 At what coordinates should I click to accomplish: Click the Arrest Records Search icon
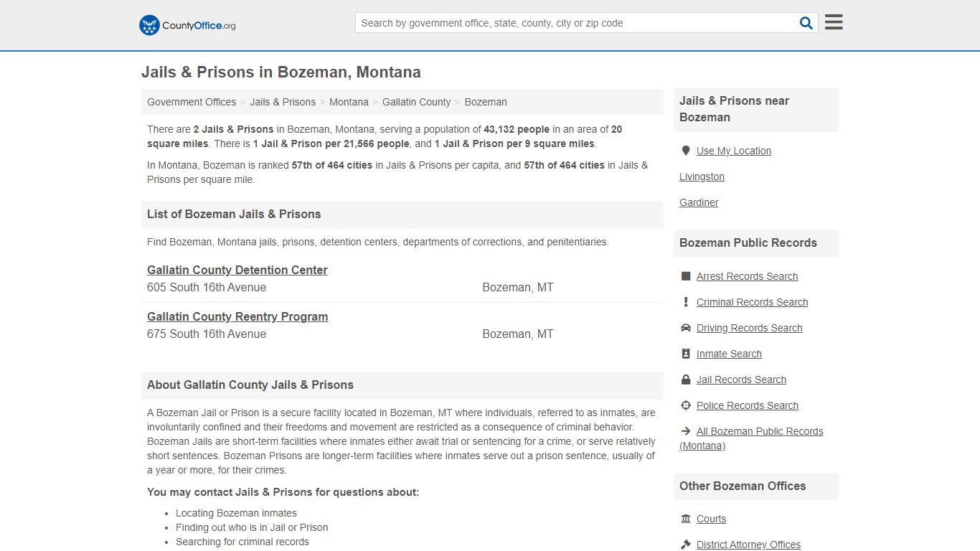[686, 276]
